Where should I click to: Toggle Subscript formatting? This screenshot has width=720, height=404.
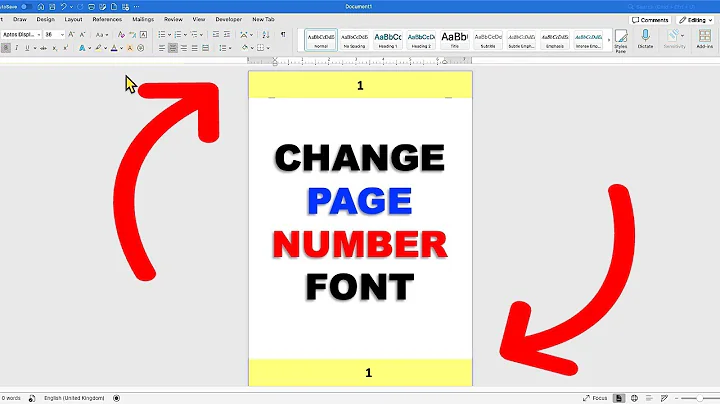click(55, 48)
